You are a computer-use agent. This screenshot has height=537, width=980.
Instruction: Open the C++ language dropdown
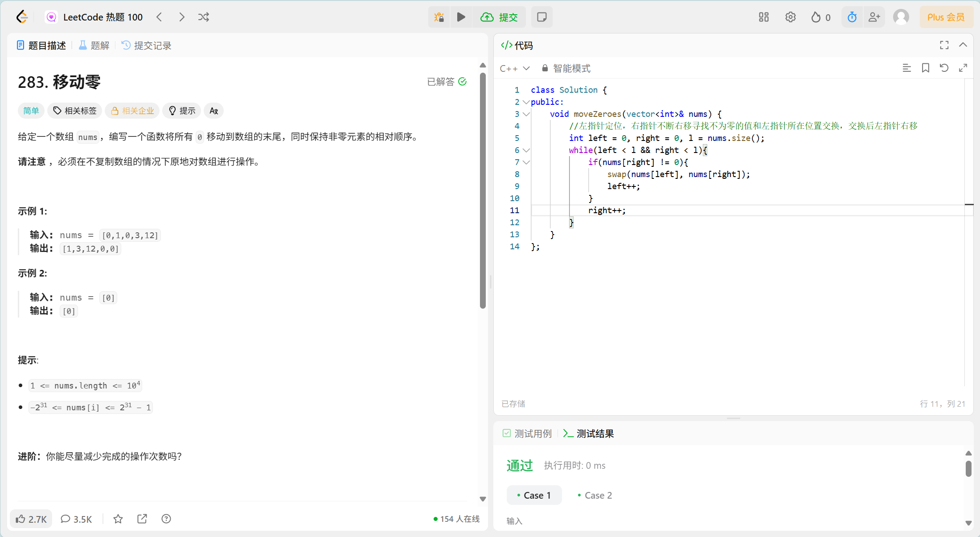(515, 68)
